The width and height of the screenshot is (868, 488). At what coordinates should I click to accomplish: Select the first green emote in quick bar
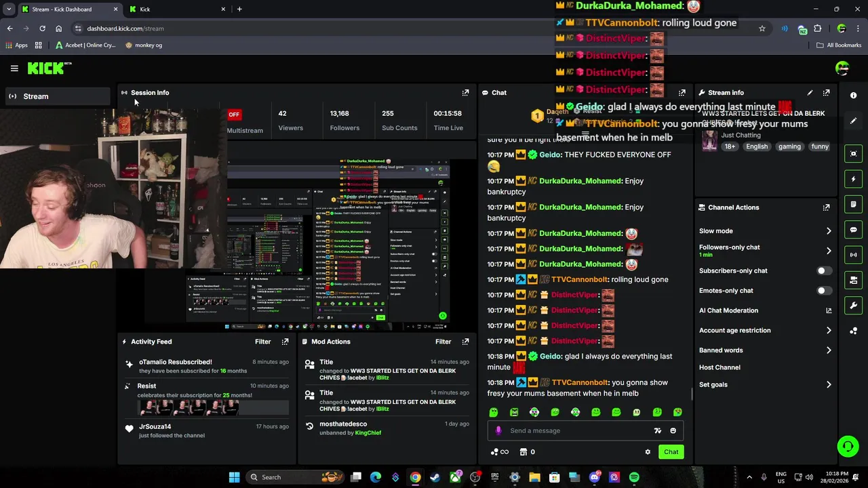click(x=494, y=412)
